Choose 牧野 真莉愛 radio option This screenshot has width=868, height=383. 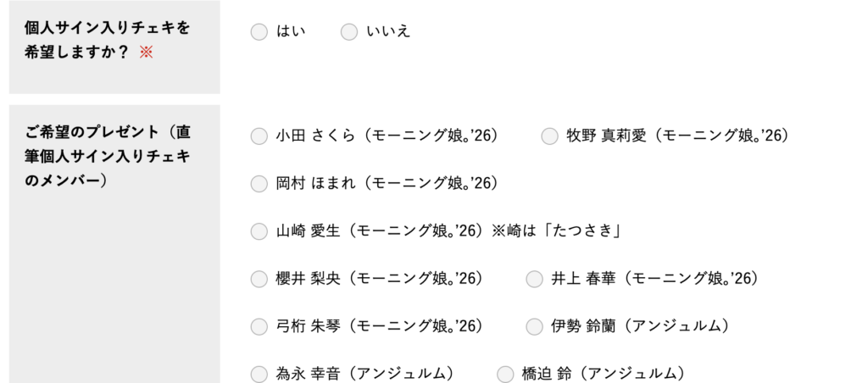549,136
